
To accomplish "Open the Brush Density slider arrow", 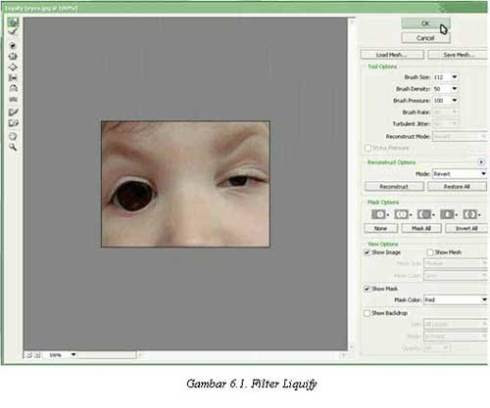I will tap(454, 89).
